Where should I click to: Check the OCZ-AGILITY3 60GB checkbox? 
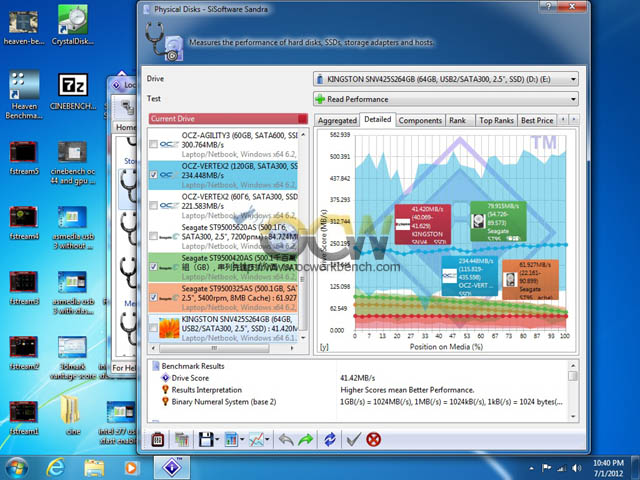(153, 144)
